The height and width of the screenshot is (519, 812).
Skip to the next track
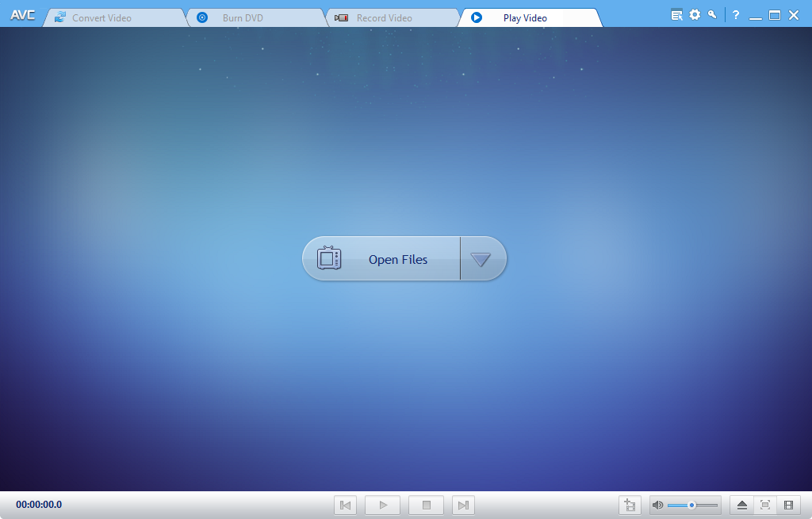pyautogui.click(x=463, y=505)
